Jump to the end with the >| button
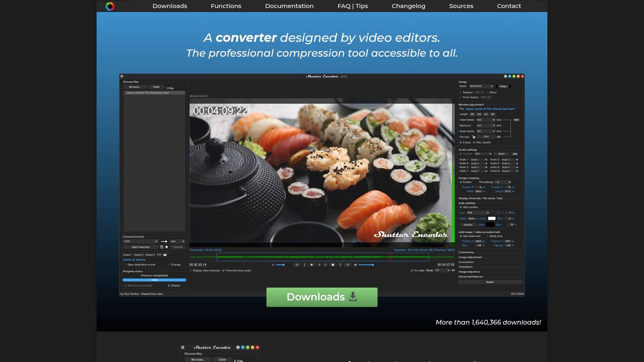 (347, 265)
